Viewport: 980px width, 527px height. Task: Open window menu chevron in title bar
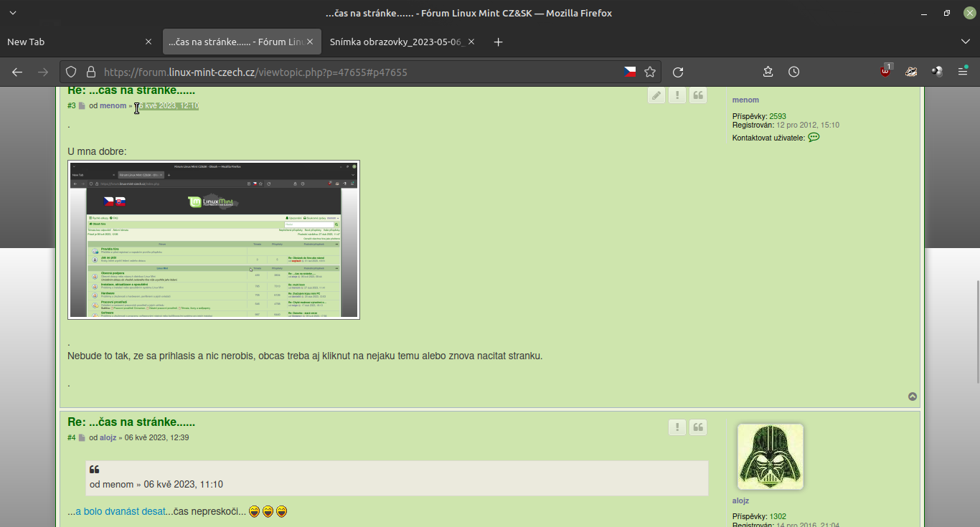tap(13, 13)
